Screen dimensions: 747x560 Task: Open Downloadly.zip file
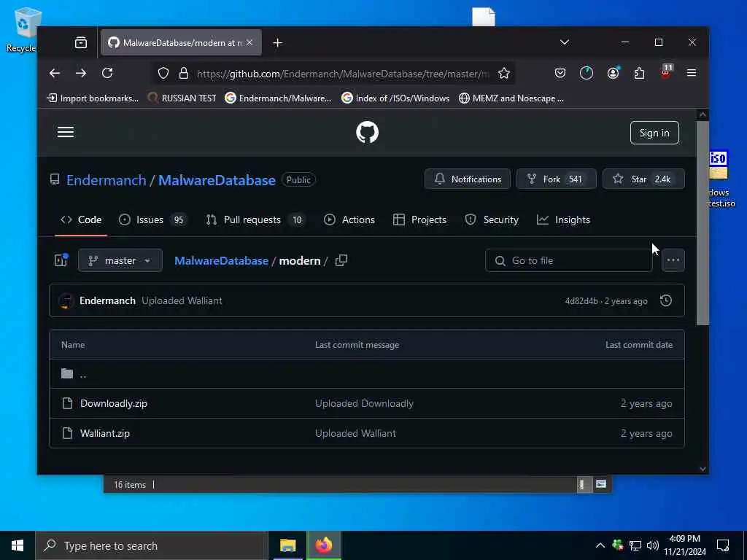(113, 403)
